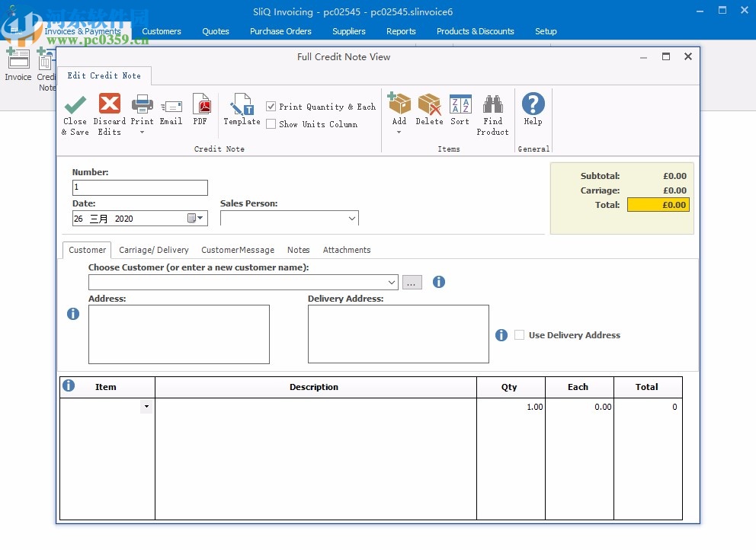The image size is (756, 550).
Task: Switch to the Carriage/Delivery tab
Action: point(154,250)
